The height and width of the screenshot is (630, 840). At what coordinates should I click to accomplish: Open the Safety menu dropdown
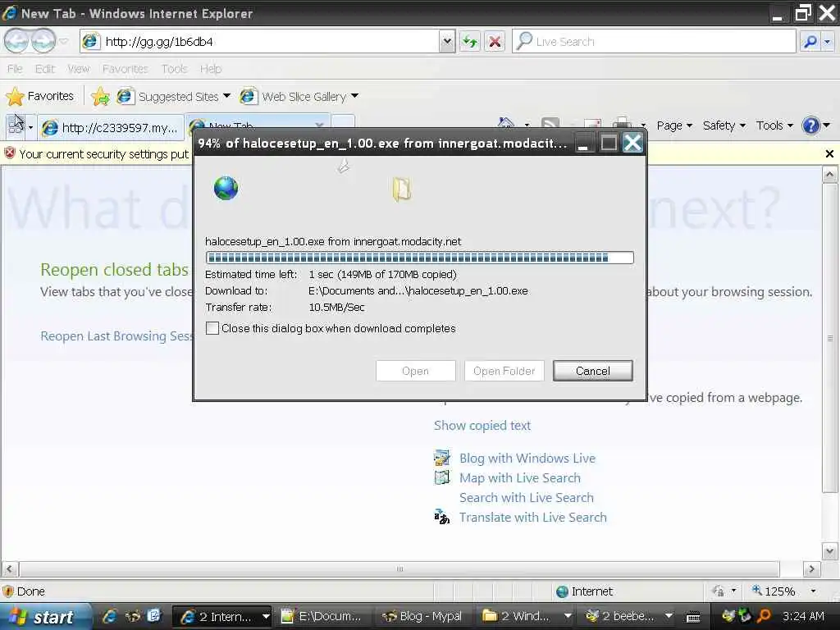click(x=724, y=126)
